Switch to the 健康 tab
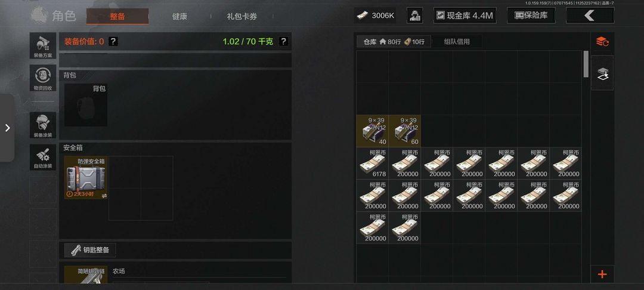 pos(180,17)
